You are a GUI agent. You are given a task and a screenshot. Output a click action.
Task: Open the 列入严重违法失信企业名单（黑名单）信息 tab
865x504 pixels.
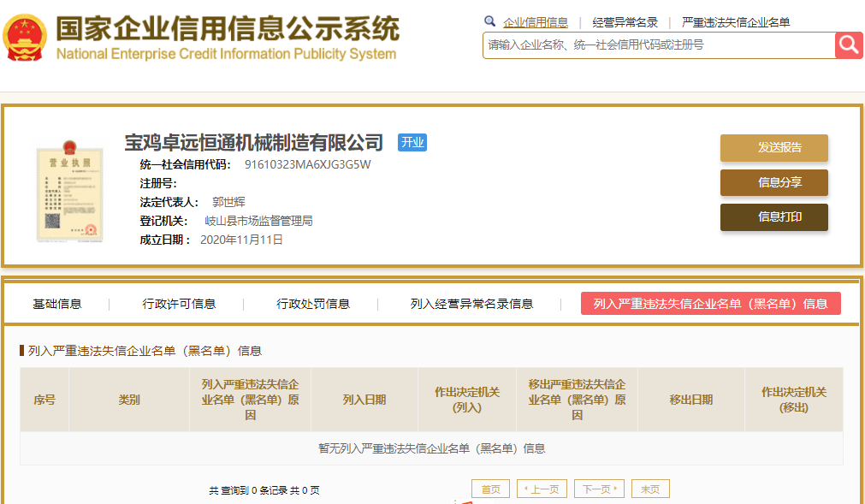pos(710,304)
